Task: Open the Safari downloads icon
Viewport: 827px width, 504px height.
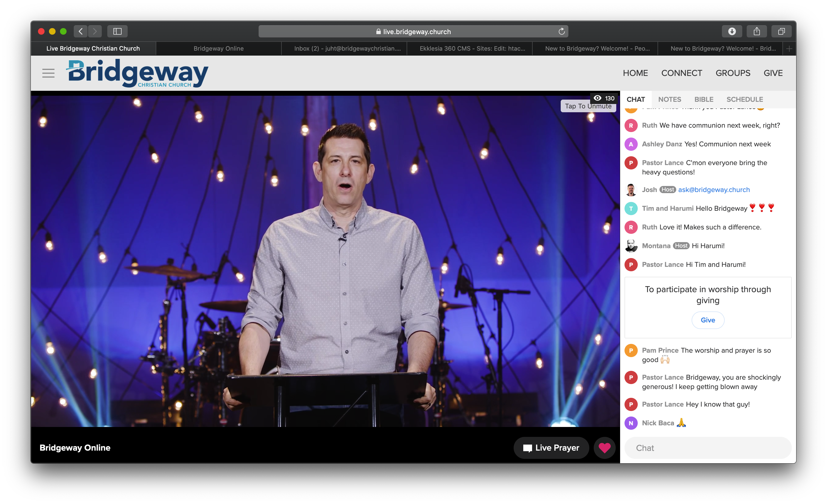Action: 732,32
